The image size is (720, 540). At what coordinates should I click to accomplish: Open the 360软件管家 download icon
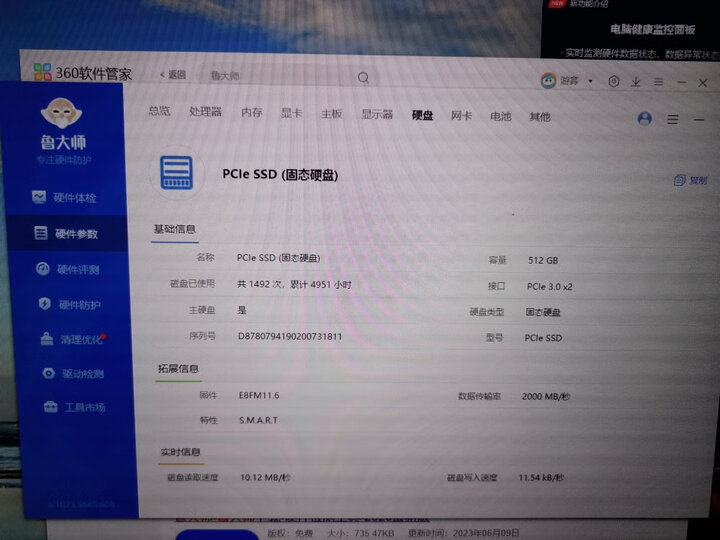636,81
